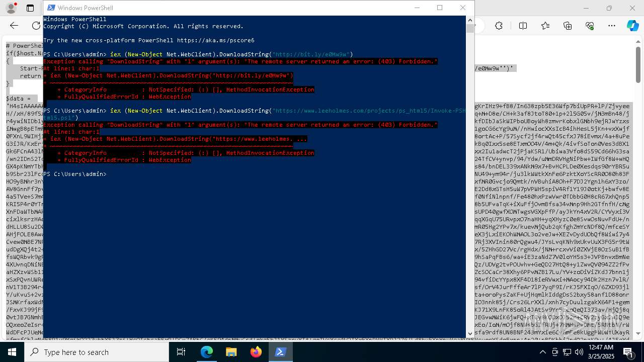Screen dimensions: 644x362
Task: Click the last PS C:\Users\admin> prompt
Action: (75, 174)
